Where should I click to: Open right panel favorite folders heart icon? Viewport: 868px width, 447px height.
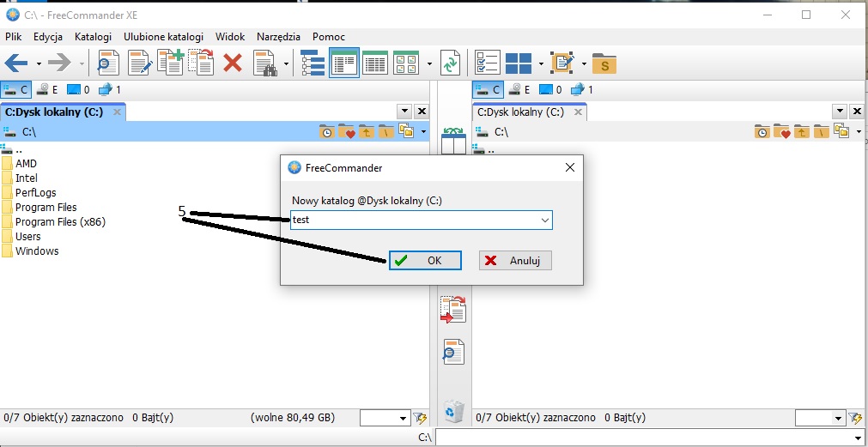tap(781, 131)
